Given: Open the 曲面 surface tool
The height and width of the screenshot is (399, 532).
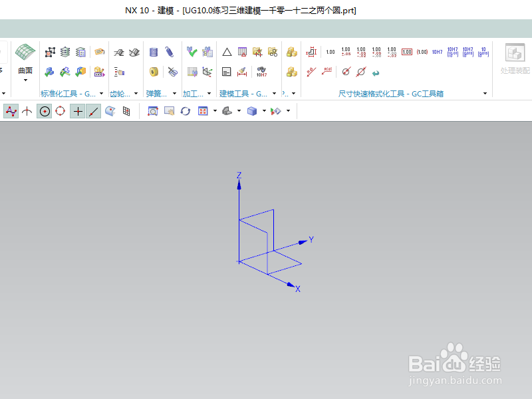Looking at the screenshot, I should 25,51.
